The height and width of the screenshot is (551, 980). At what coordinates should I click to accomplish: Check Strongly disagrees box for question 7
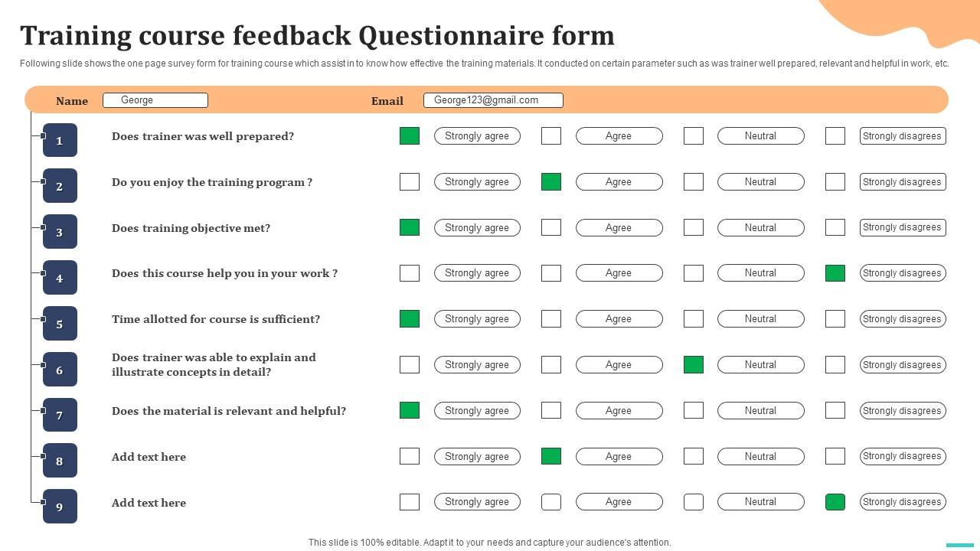click(x=835, y=411)
